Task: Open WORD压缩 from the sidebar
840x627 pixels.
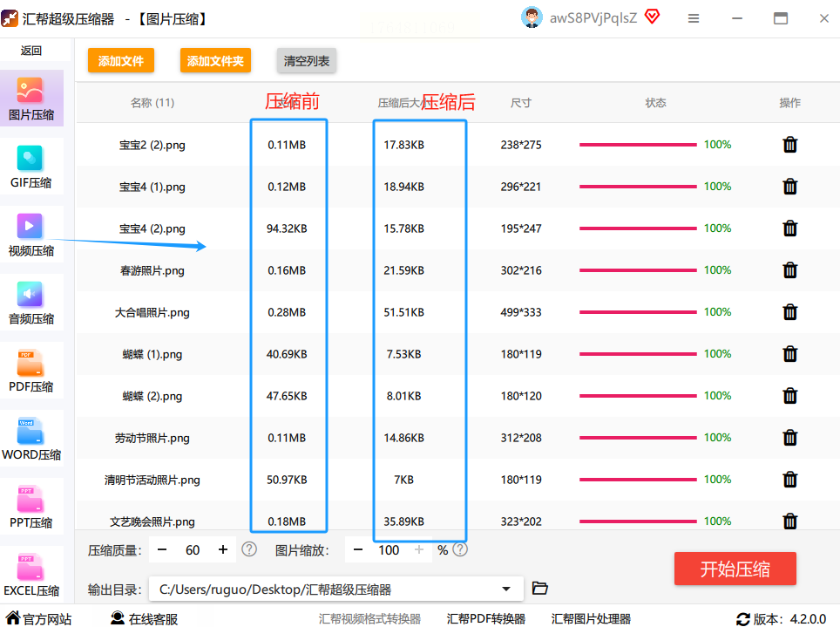Action: click(x=30, y=439)
